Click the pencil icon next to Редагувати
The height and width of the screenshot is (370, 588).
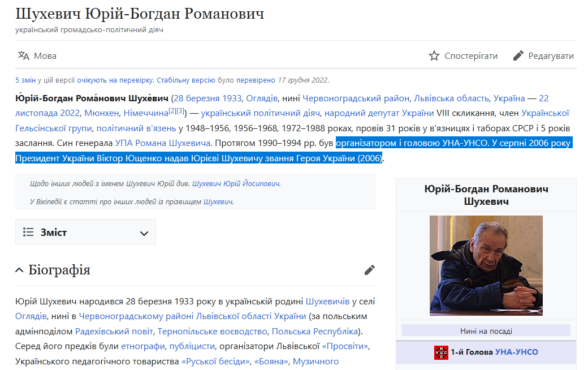(518, 56)
